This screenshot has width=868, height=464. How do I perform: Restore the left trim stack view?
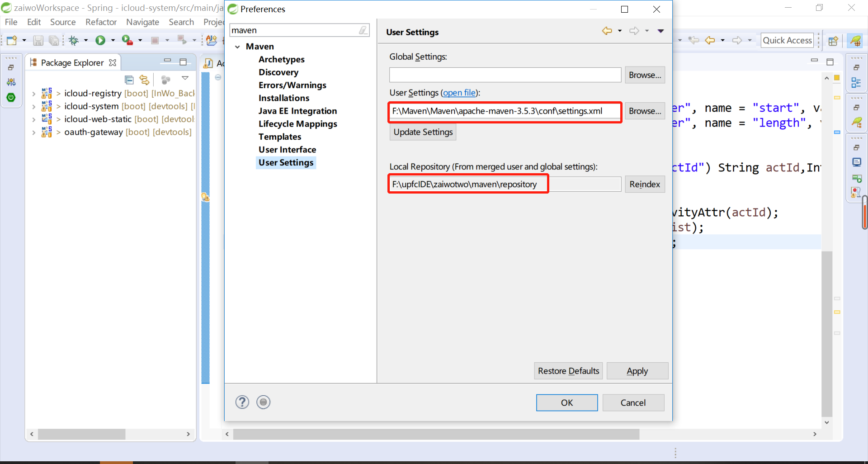pyautogui.click(x=11, y=67)
